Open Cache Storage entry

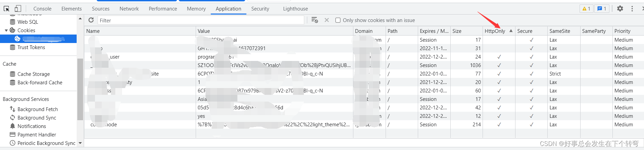point(34,74)
